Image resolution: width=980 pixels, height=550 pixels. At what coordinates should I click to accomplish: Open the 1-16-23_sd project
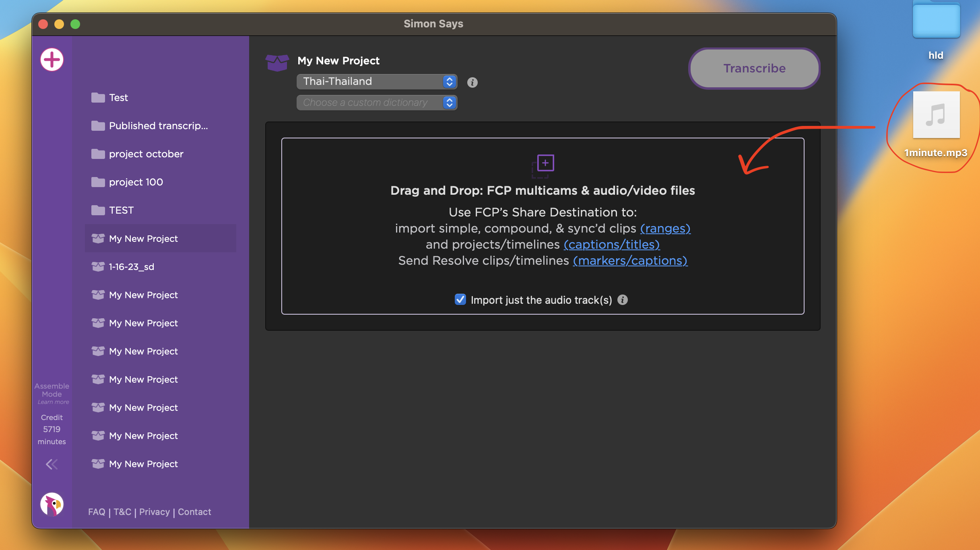pos(161,266)
